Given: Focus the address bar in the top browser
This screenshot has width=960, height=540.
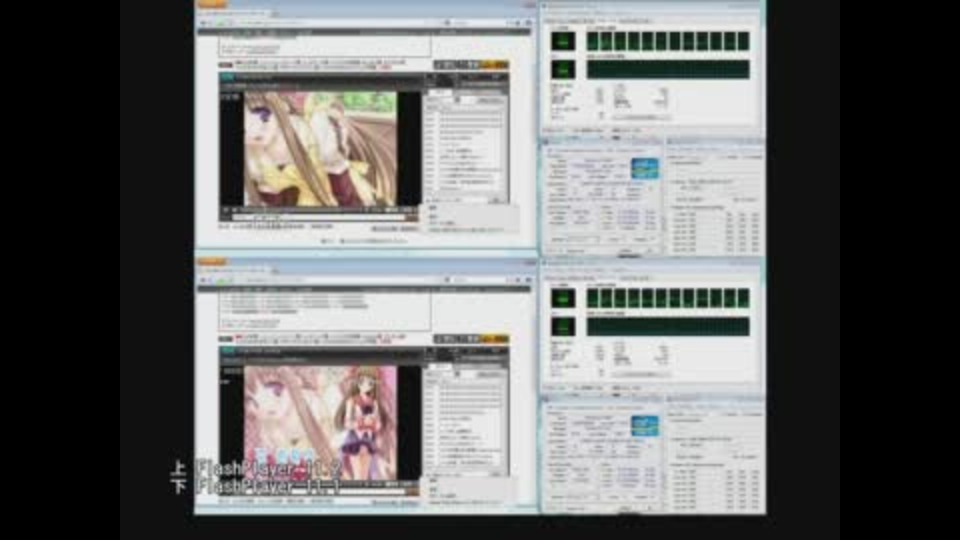Looking at the screenshot, I should tap(336, 23).
